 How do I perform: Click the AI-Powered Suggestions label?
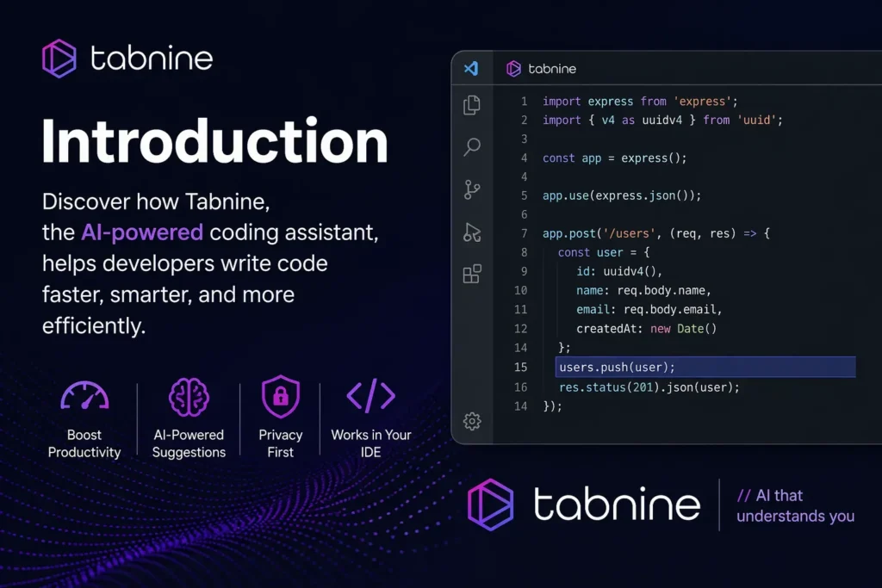189,443
